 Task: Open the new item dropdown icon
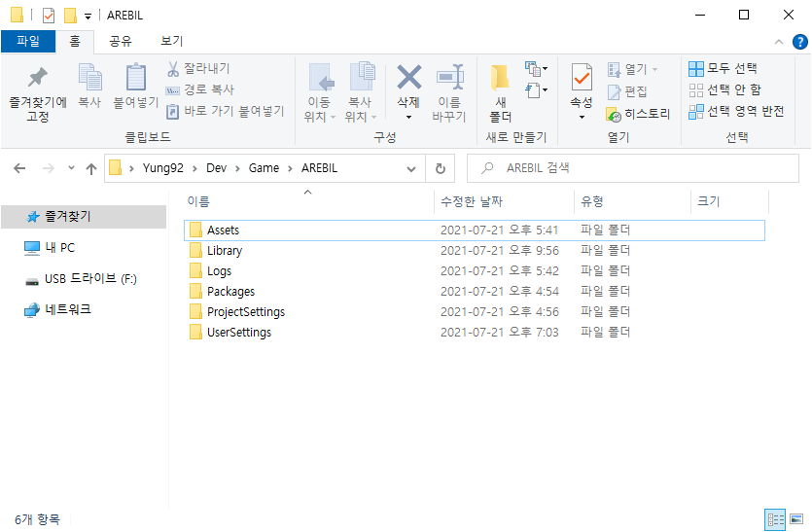coord(536,68)
